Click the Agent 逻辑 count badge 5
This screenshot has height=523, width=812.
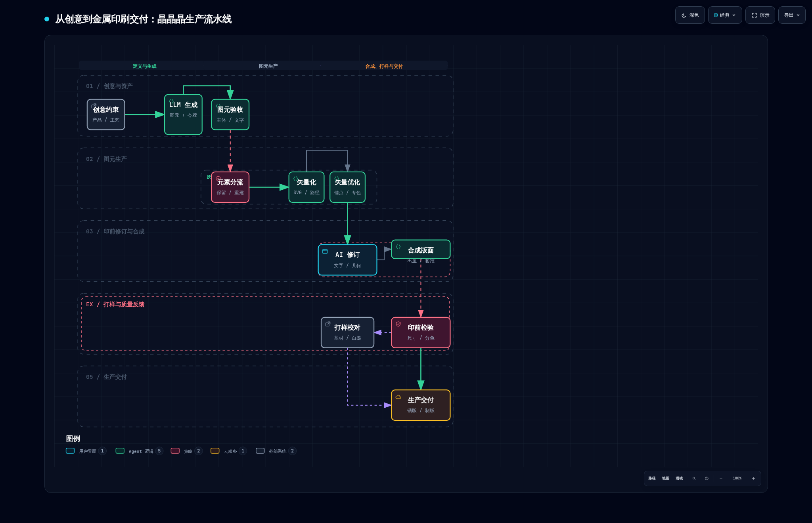click(x=159, y=451)
